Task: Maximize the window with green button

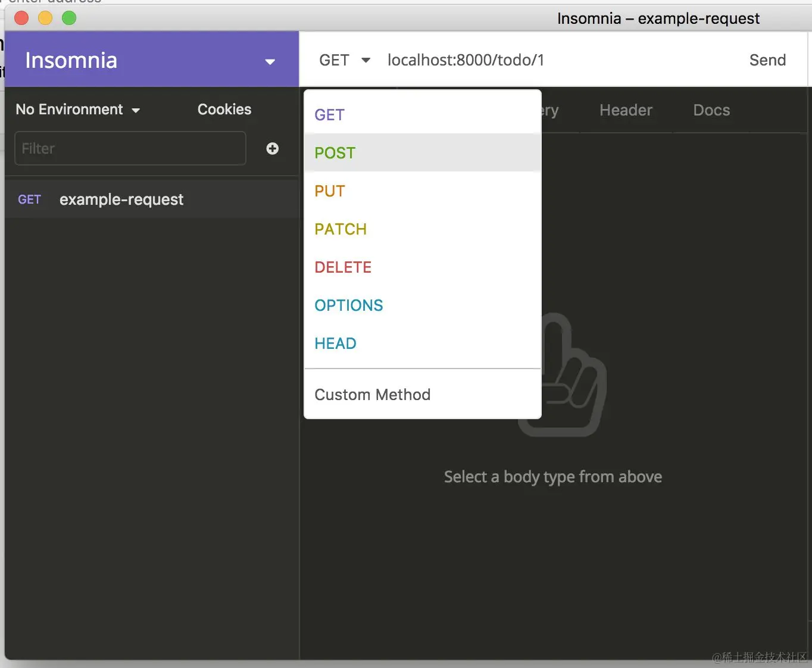Action: 69,18
